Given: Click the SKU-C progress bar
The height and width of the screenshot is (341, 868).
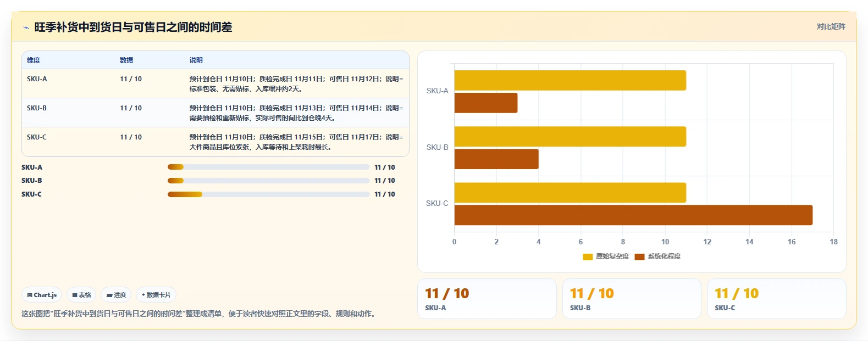Looking at the screenshot, I should (x=269, y=194).
